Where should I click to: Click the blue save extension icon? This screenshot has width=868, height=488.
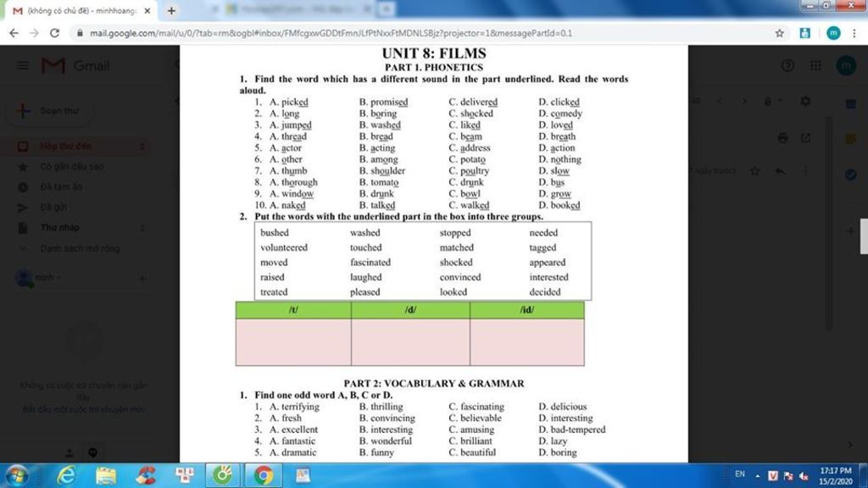(x=805, y=33)
